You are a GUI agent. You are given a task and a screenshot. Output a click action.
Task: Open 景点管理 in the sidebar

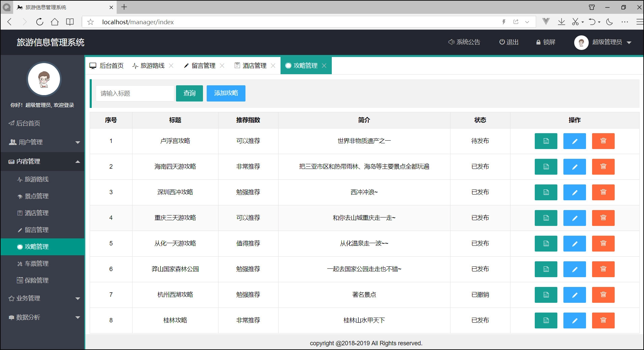coord(36,196)
